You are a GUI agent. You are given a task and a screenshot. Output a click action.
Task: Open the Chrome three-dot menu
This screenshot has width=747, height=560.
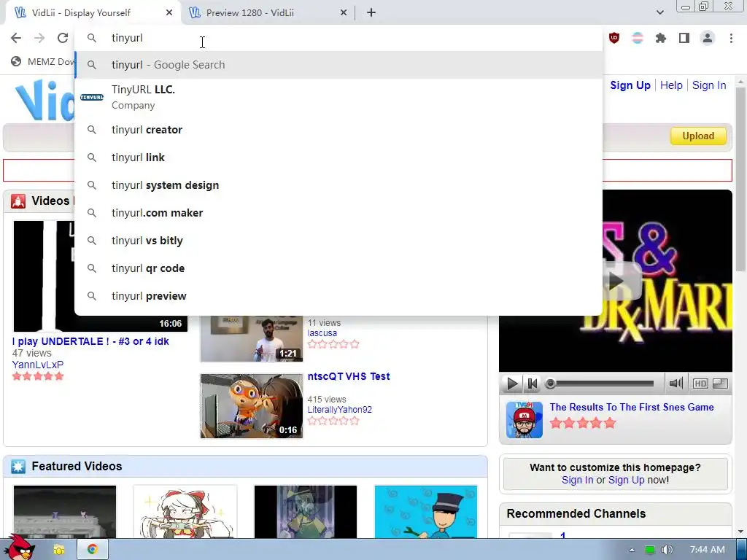coord(731,38)
